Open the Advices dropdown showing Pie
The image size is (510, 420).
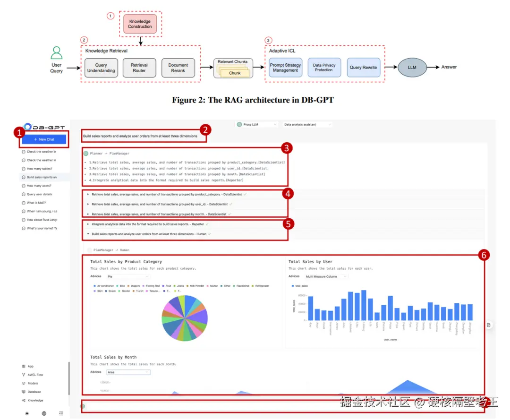(x=128, y=276)
